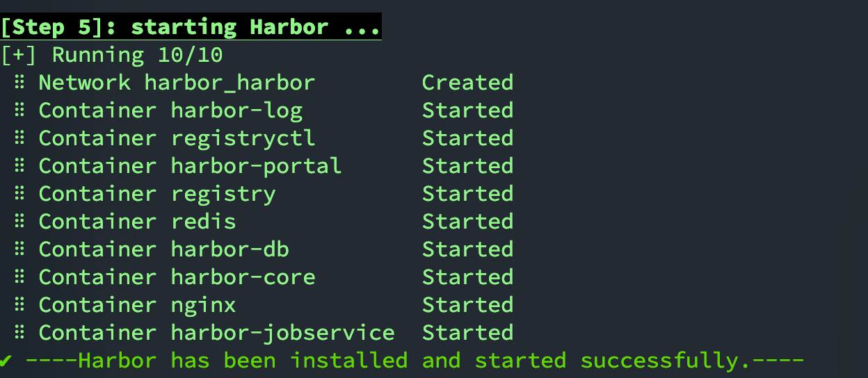Image resolution: width=868 pixels, height=378 pixels.
Task: Click the "Started" status for harbor-core
Action: click(467, 277)
